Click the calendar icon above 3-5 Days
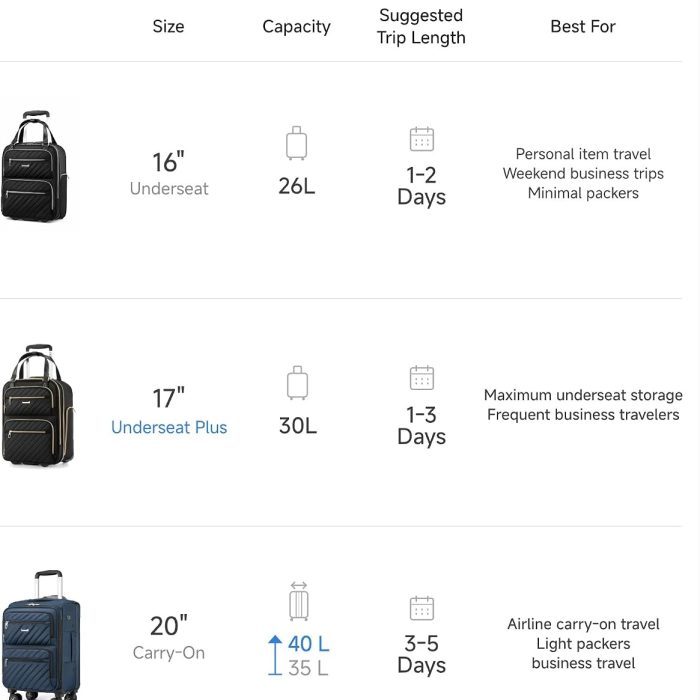This screenshot has width=700, height=700. click(x=421, y=608)
